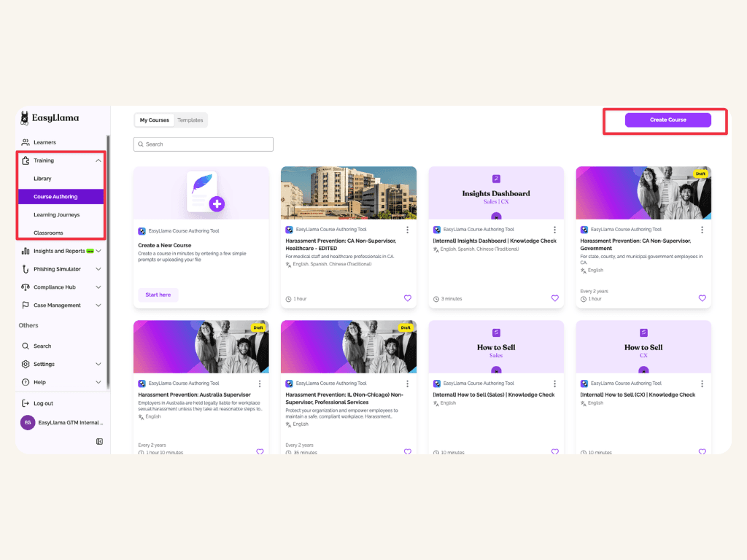The image size is (747, 560).
Task: Click the Phishing Simulator hook icon
Action: click(26, 269)
